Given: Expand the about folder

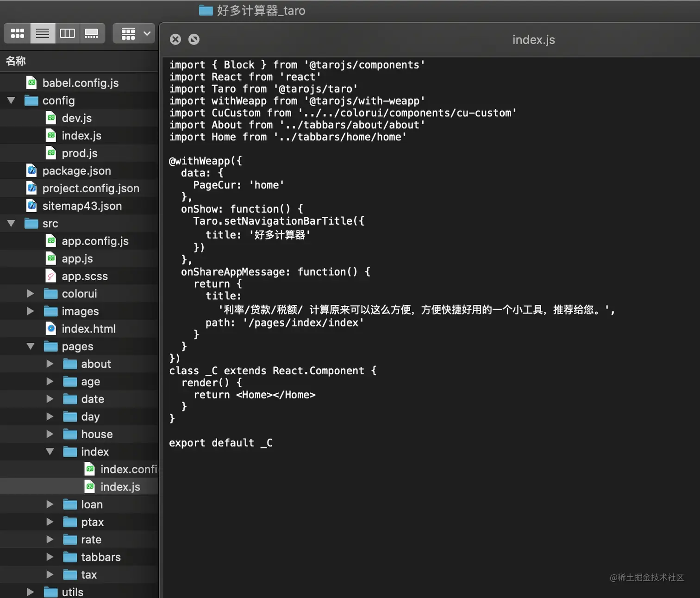Looking at the screenshot, I should (50, 364).
